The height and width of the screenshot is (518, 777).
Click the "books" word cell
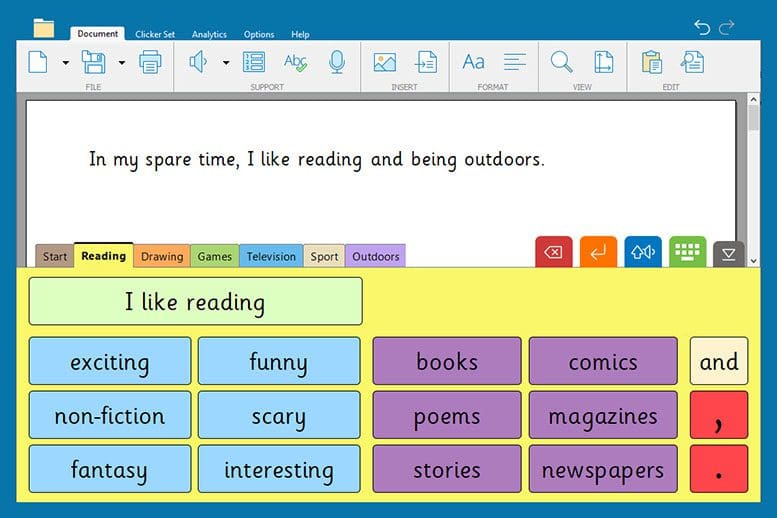click(447, 361)
